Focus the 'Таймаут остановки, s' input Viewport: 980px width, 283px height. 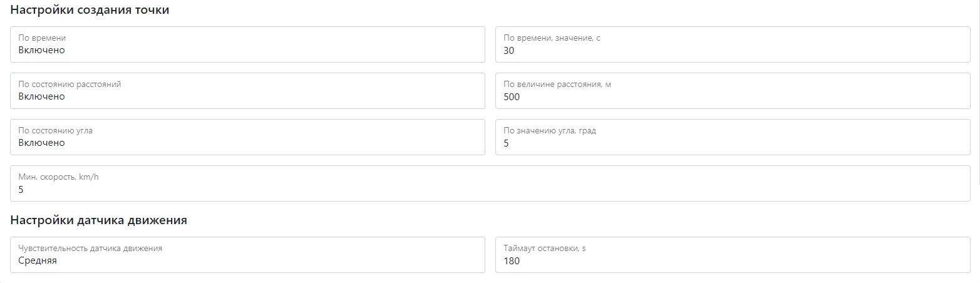[x=733, y=255]
